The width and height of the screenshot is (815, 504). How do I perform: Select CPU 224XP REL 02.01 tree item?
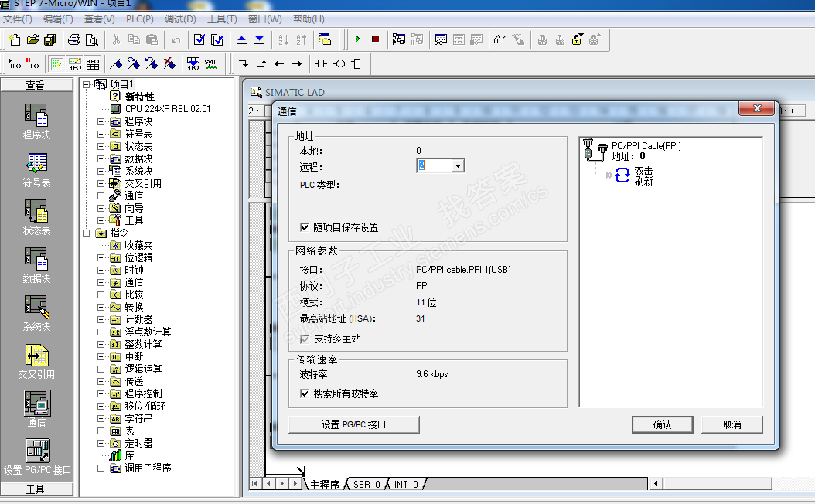click(167, 109)
